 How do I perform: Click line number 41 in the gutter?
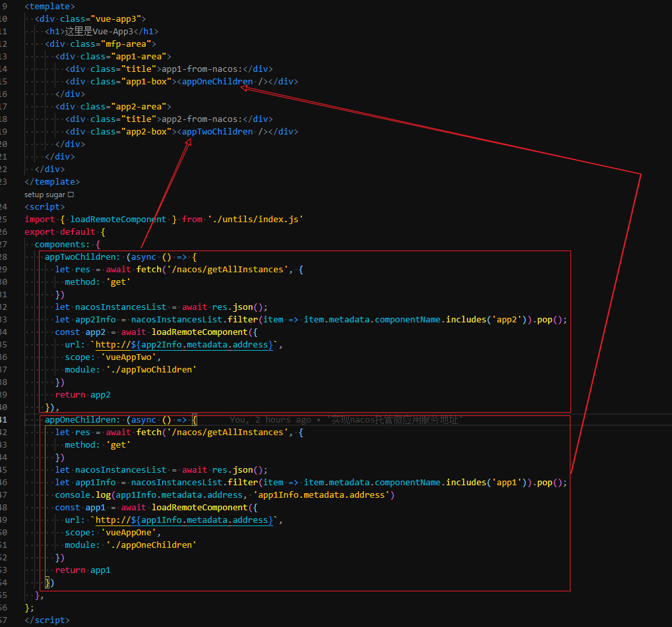tap(3, 420)
